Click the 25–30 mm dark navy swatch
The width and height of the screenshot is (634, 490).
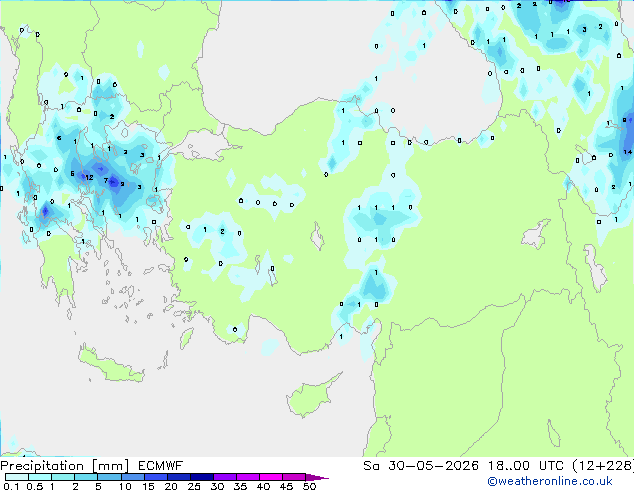(x=201, y=477)
